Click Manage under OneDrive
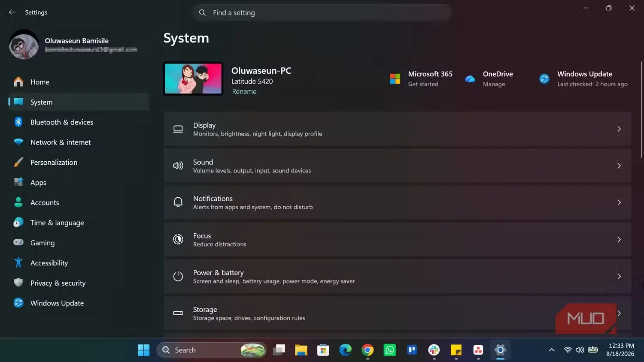Viewport: 644px width, 362px height. pyautogui.click(x=494, y=84)
